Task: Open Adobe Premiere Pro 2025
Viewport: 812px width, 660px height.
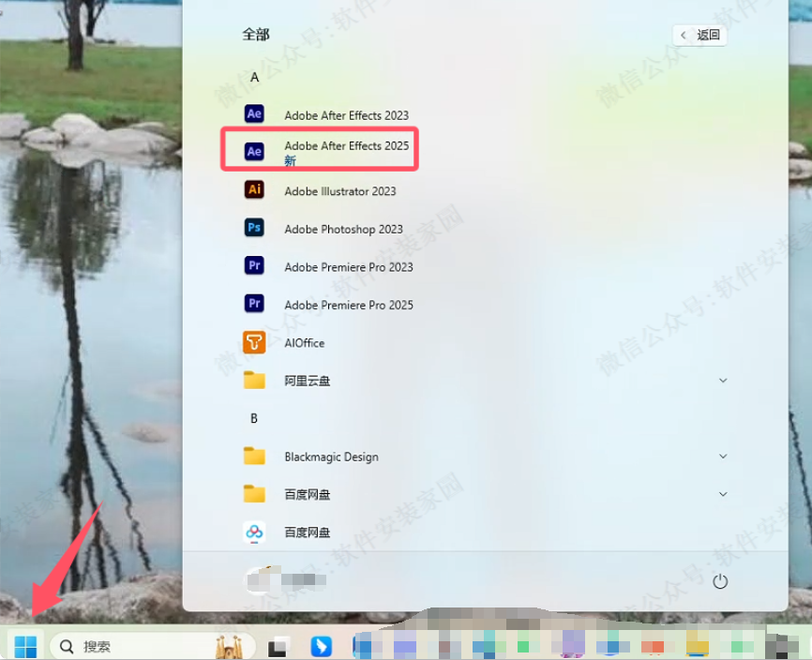Action: 348,304
